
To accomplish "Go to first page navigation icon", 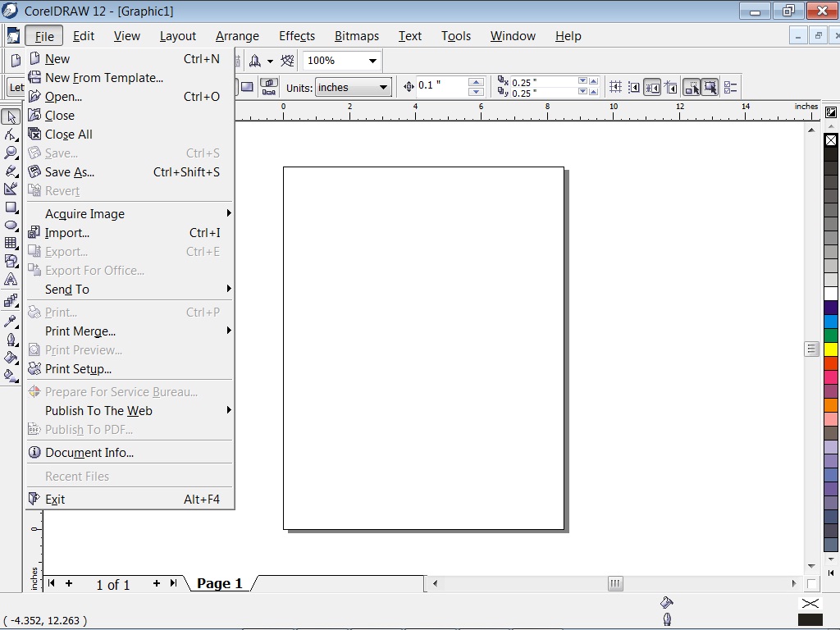I will [52, 583].
